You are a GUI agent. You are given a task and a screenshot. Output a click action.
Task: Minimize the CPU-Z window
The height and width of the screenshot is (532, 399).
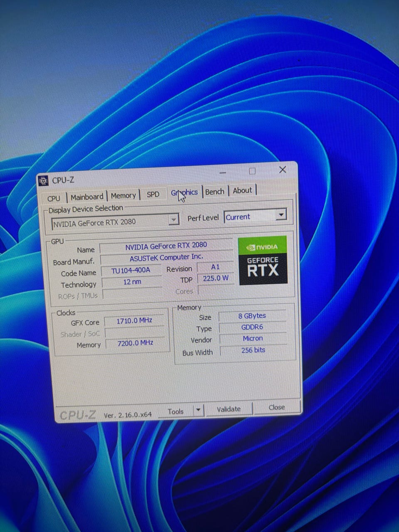pyautogui.click(x=223, y=172)
